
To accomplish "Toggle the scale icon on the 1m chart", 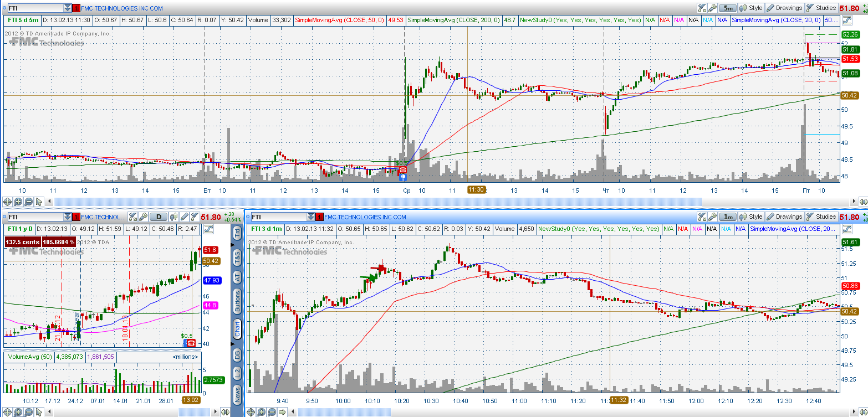I will point(846,229).
